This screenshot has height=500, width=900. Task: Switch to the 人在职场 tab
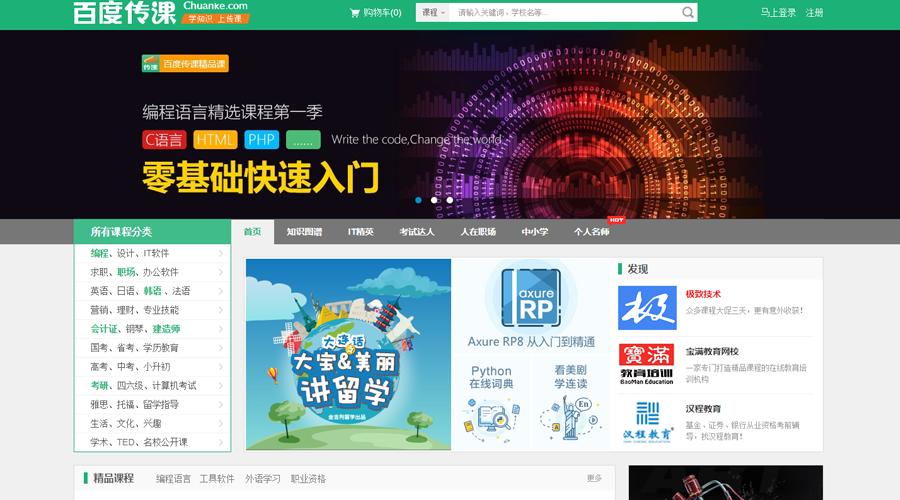[x=478, y=232]
